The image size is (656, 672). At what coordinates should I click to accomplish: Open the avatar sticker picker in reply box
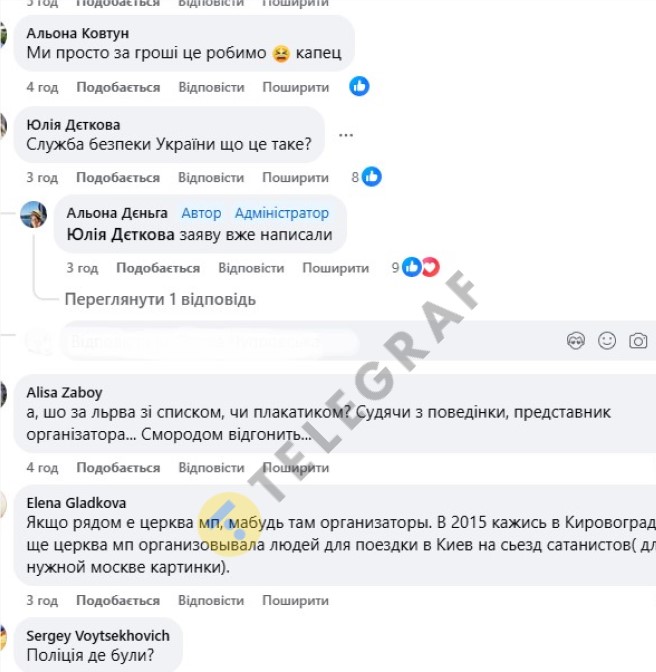pos(575,341)
